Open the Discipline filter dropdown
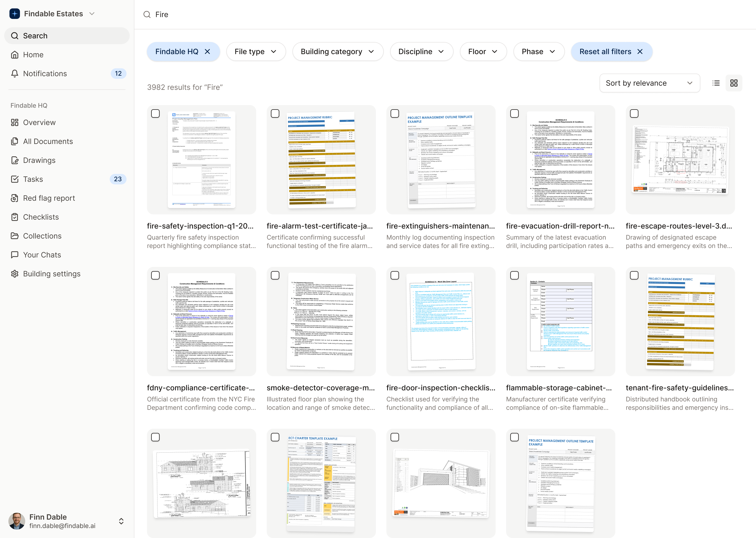 tap(421, 52)
